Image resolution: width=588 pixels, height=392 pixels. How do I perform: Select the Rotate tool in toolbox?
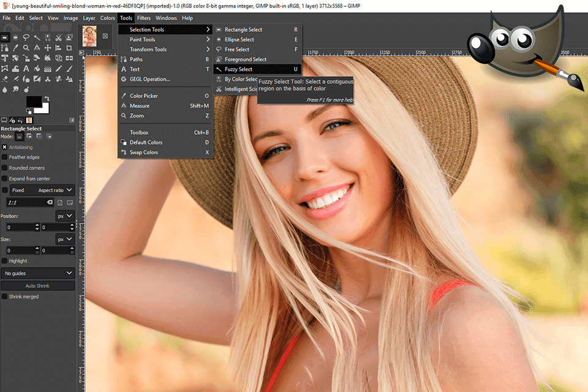[15, 58]
